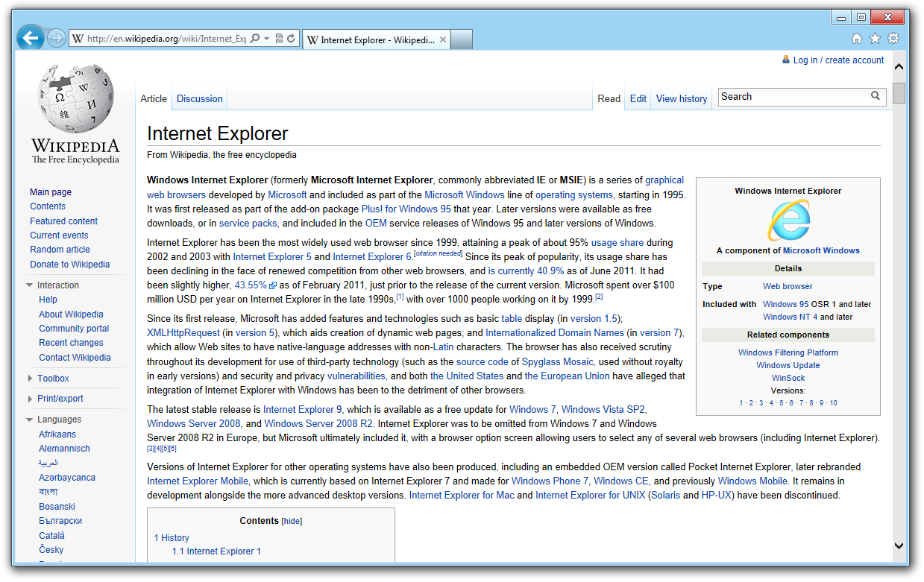This screenshot has height=582, width=924.
Task: Click the Wikipedia globe logo
Action: click(75, 98)
